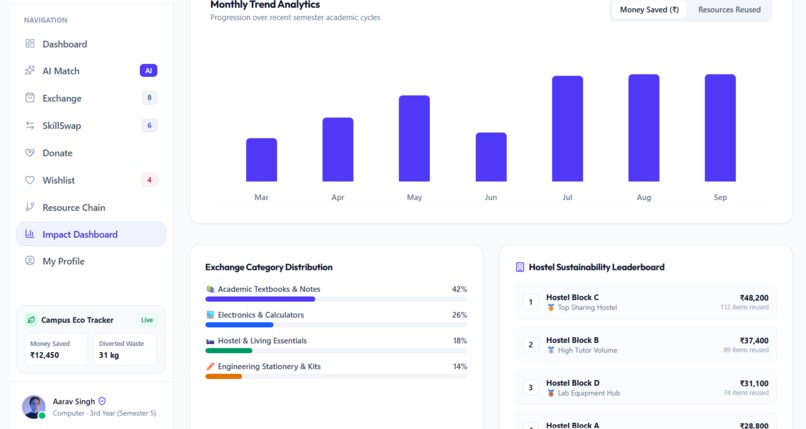The height and width of the screenshot is (429, 806).
Task: Click the medal icon beside Lab Equipment Hub
Action: pos(551,393)
